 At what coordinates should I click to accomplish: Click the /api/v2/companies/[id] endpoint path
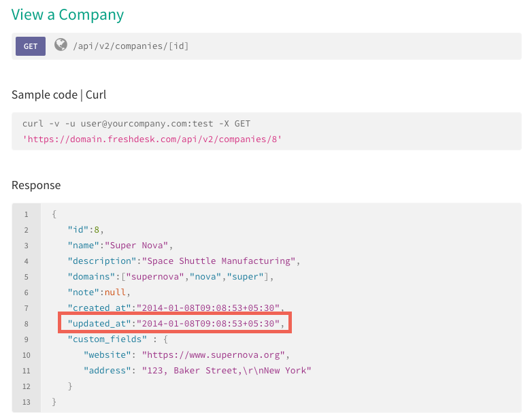131,46
